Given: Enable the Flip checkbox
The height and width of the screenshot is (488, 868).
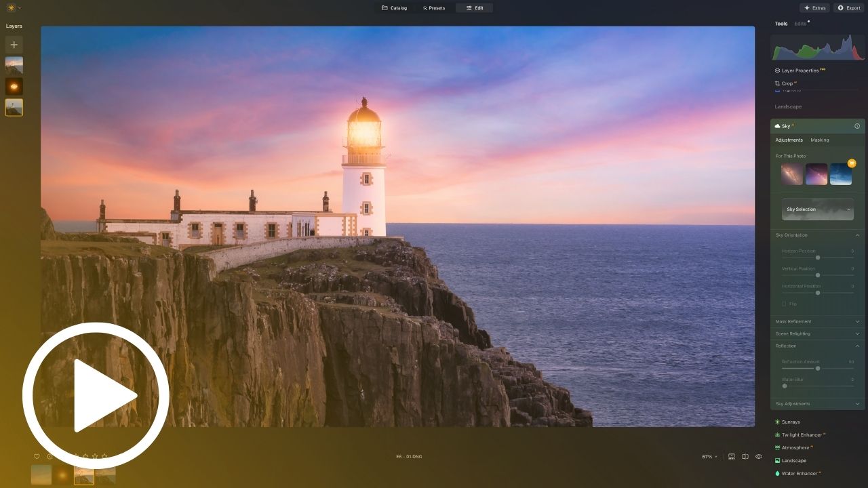Looking at the screenshot, I should point(785,304).
